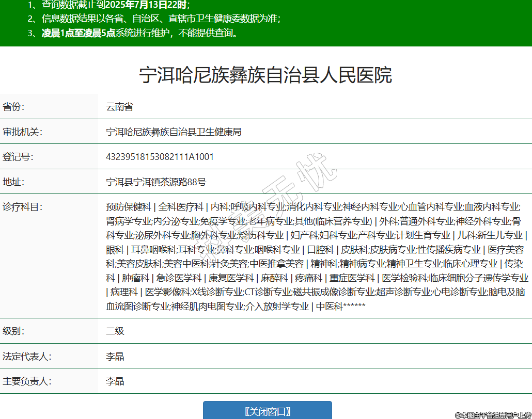Click 李晶 in the 法定代表人 row
The height and width of the screenshot is (419, 532).
pos(115,356)
